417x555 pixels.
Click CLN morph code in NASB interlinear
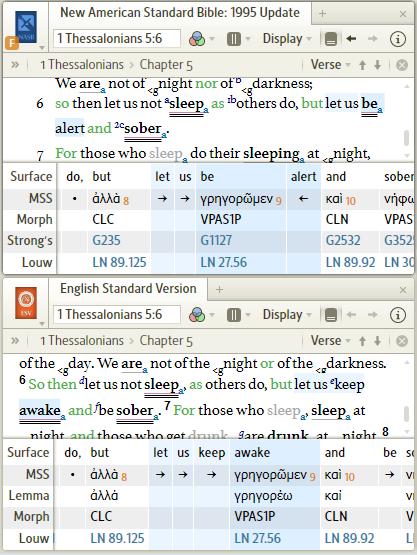pyautogui.click(x=337, y=219)
